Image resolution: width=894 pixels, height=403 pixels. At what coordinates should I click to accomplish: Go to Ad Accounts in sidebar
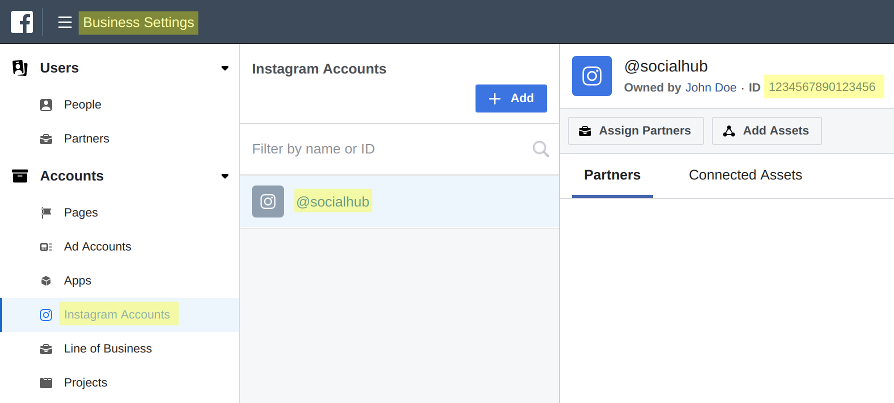[97, 247]
